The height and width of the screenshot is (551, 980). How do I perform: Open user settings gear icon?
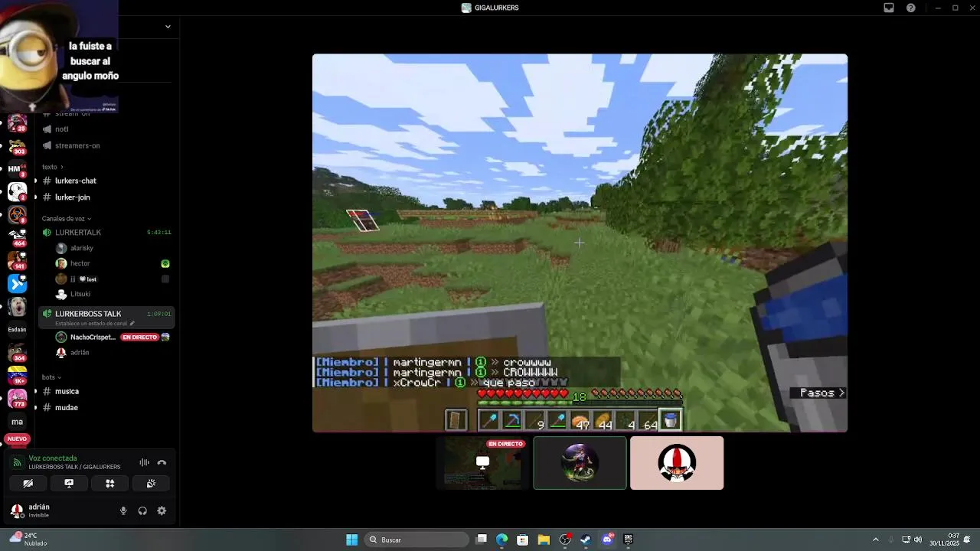coord(162,511)
